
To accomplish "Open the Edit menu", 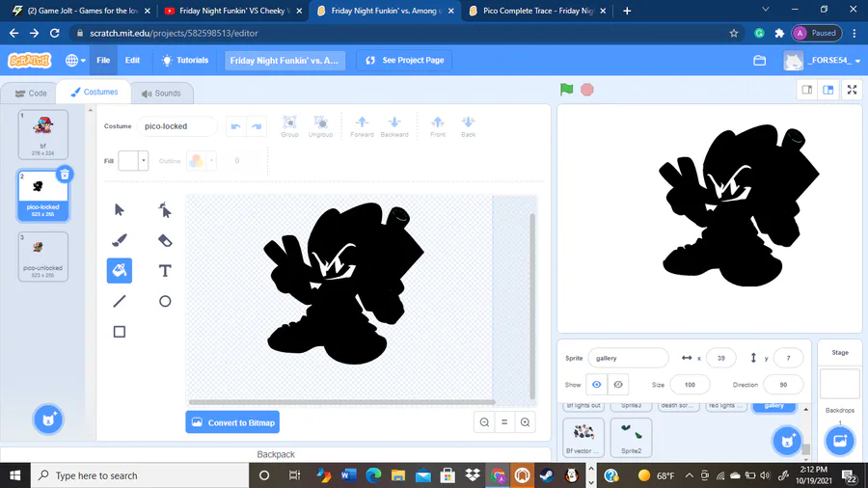I will pos(132,61).
